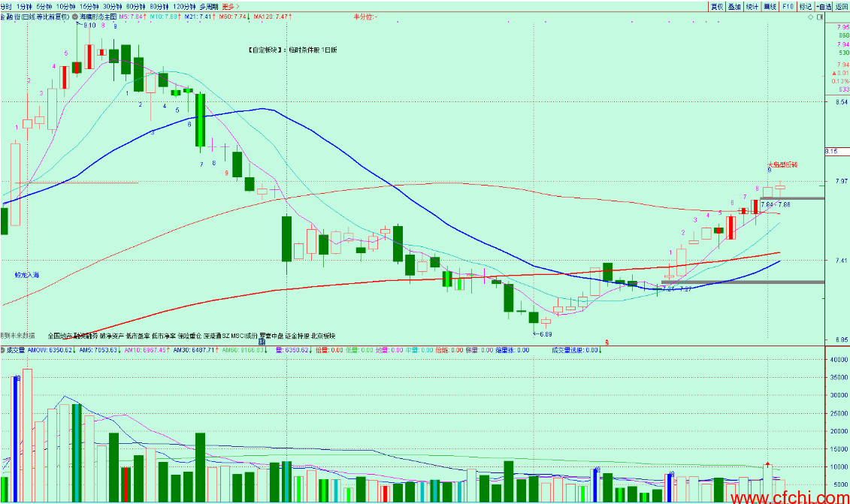Click the 8.10 high price marker
Image resolution: width=850 pixels, height=504 pixels.
click(x=88, y=26)
